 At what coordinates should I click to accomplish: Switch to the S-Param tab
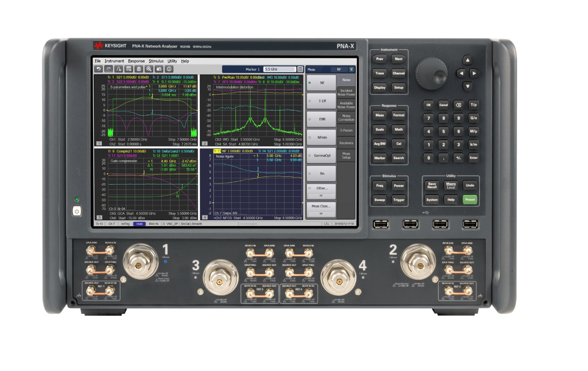click(x=346, y=130)
